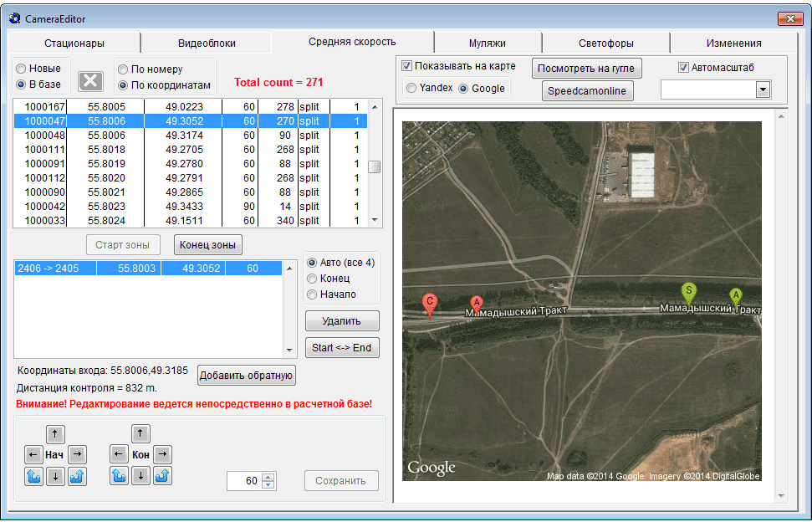The height and width of the screenshot is (522, 812).
Task: Click green map marker A
Action: [x=735, y=297]
